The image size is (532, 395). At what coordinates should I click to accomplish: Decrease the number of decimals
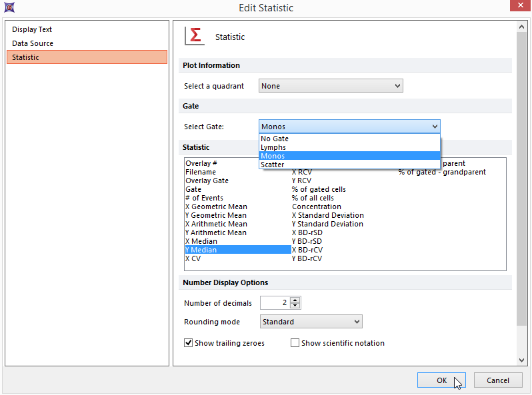tap(295, 306)
